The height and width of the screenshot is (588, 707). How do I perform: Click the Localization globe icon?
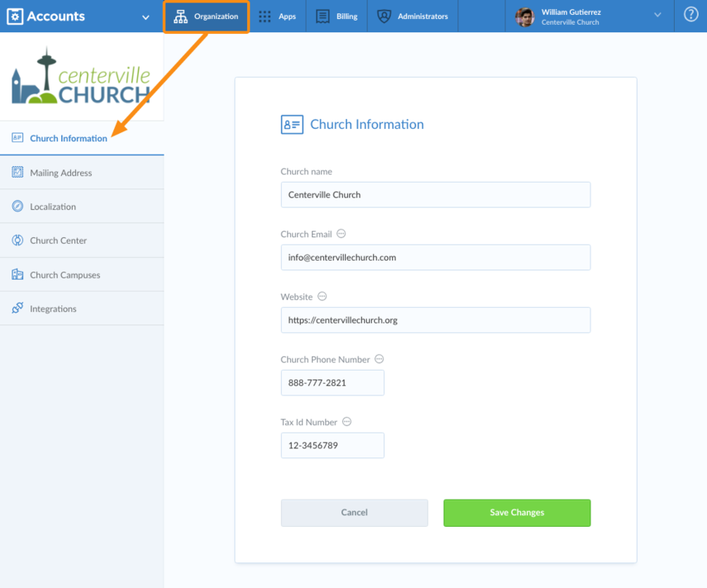(x=17, y=206)
